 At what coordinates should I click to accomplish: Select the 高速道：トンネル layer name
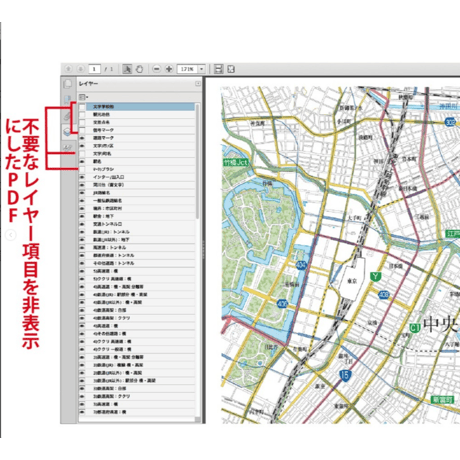coord(110,248)
